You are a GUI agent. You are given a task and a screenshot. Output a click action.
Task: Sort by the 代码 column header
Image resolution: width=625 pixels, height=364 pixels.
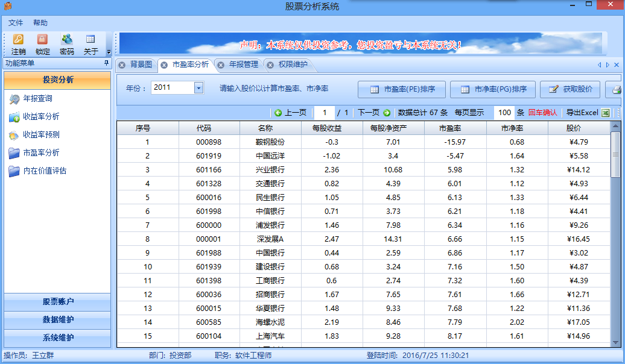209,128
